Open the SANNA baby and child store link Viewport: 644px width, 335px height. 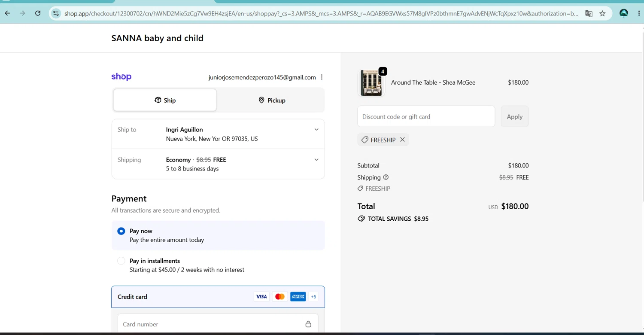[x=157, y=38]
